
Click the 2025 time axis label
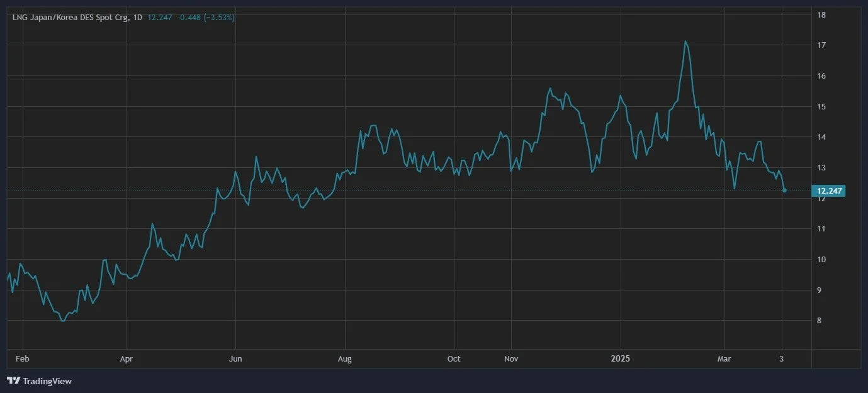point(621,359)
